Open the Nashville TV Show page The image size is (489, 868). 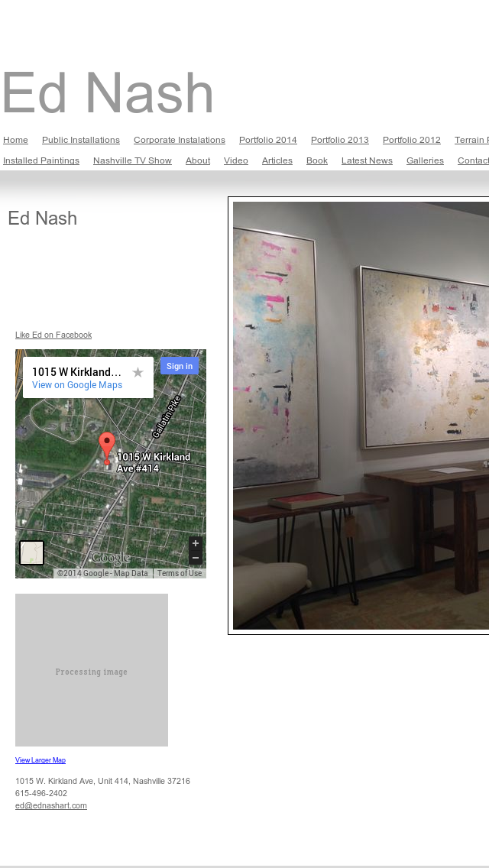tap(132, 160)
